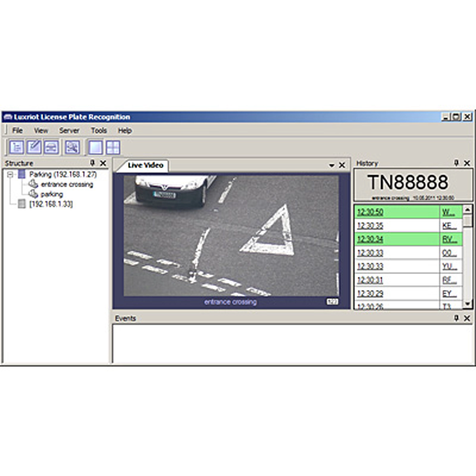Select the parking camera in tree
This screenshot has height=476, width=476.
pyautogui.click(x=52, y=194)
